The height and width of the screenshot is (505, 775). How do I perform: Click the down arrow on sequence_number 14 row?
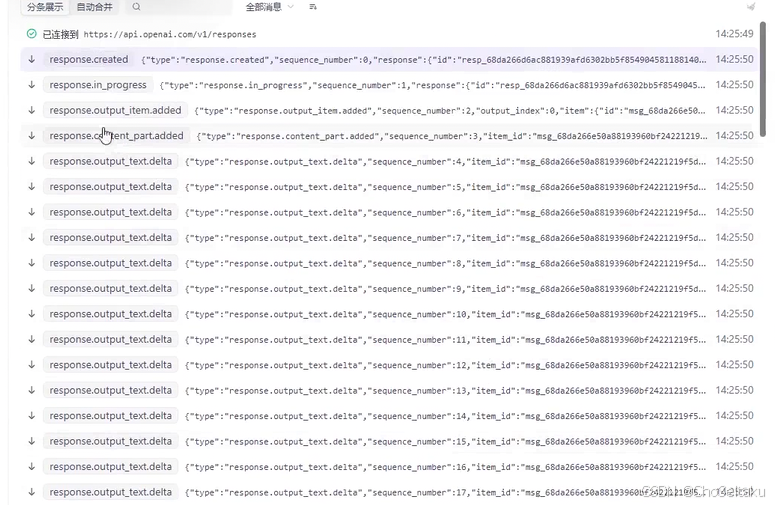pos(32,416)
